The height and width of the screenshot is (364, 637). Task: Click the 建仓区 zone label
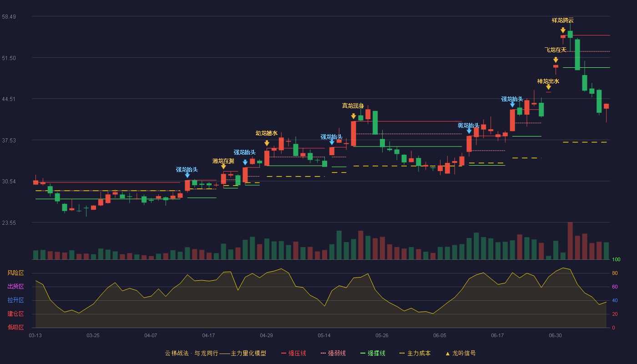15,314
